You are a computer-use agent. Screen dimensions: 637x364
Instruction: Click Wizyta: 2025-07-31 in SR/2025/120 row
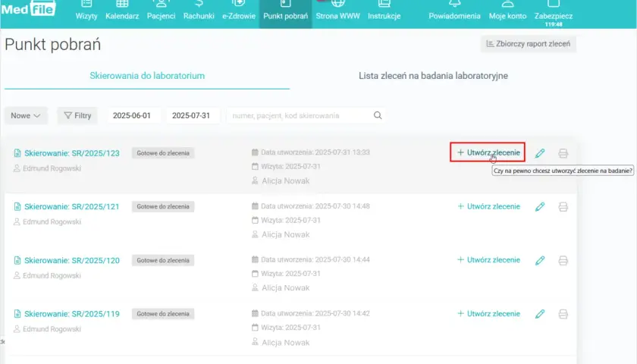pos(290,274)
